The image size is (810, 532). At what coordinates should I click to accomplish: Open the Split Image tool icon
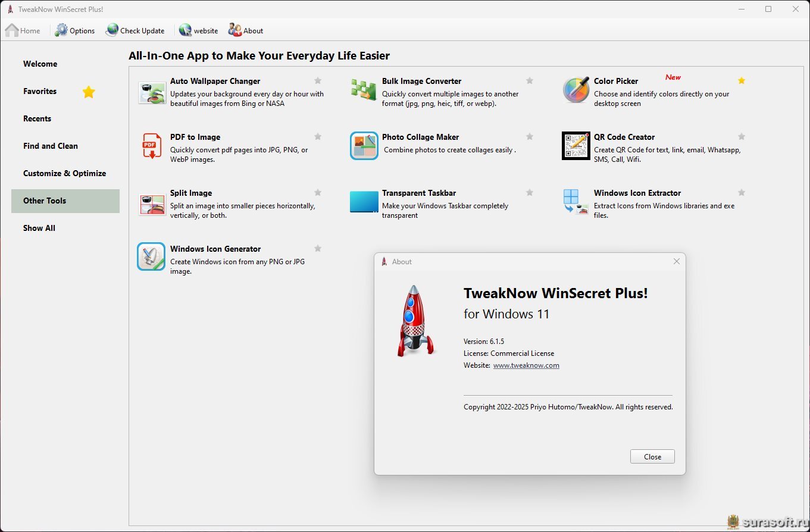tap(152, 204)
